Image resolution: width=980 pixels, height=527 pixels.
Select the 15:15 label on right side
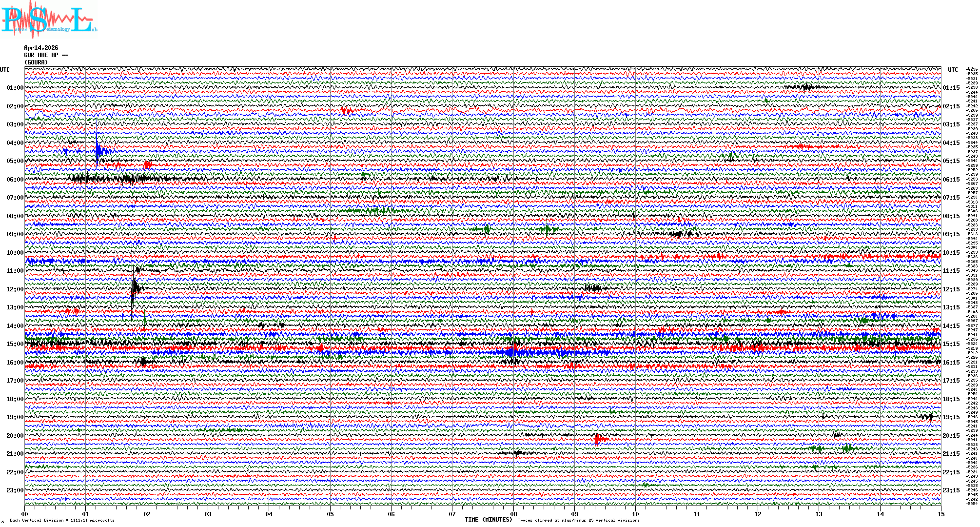click(x=951, y=344)
